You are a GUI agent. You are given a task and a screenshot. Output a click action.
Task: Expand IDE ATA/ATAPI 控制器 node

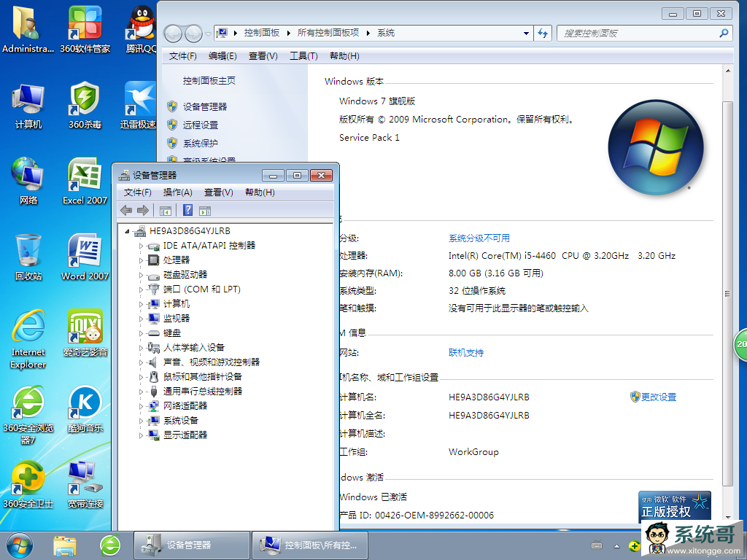coord(141,246)
